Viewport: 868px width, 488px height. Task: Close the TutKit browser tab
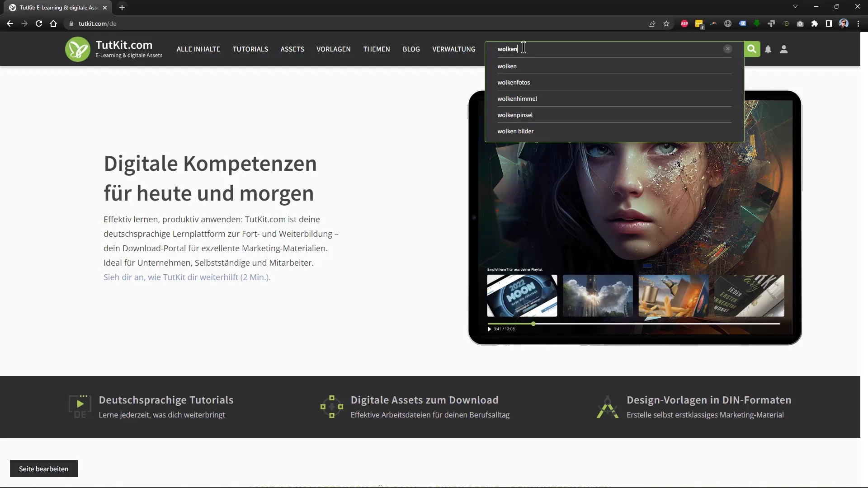click(105, 7)
